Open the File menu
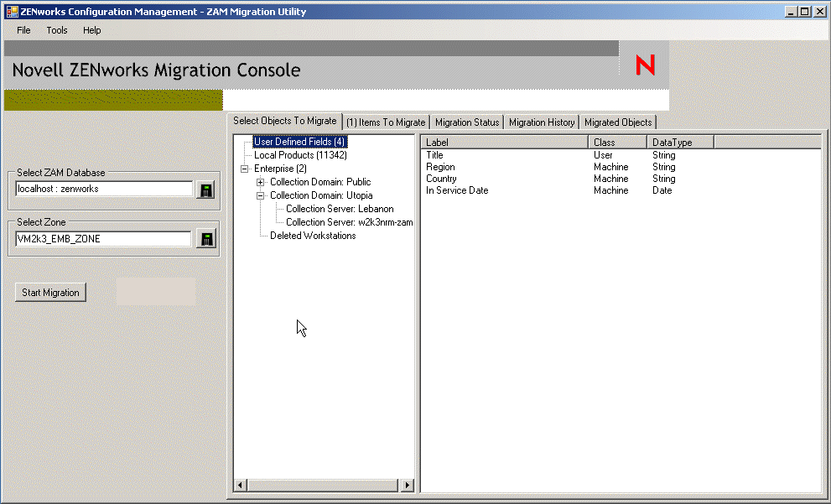The width and height of the screenshot is (831, 504). point(23,30)
